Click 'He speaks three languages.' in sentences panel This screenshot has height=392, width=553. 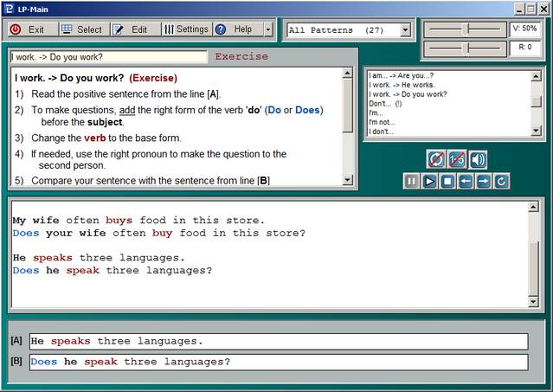[99, 258]
